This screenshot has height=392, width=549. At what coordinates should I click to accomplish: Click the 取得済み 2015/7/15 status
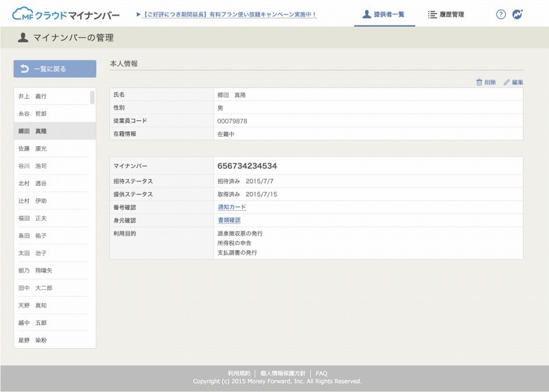247,194
